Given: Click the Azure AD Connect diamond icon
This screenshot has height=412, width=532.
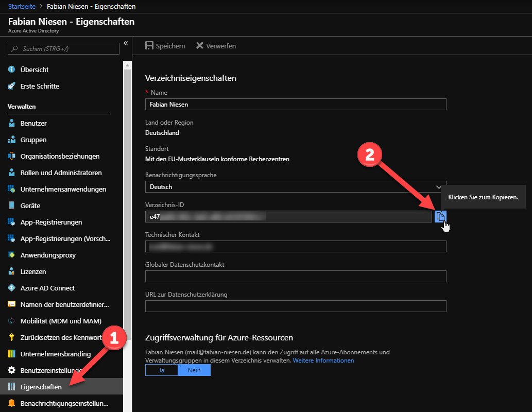Looking at the screenshot, I should click(x=11, y=288).
